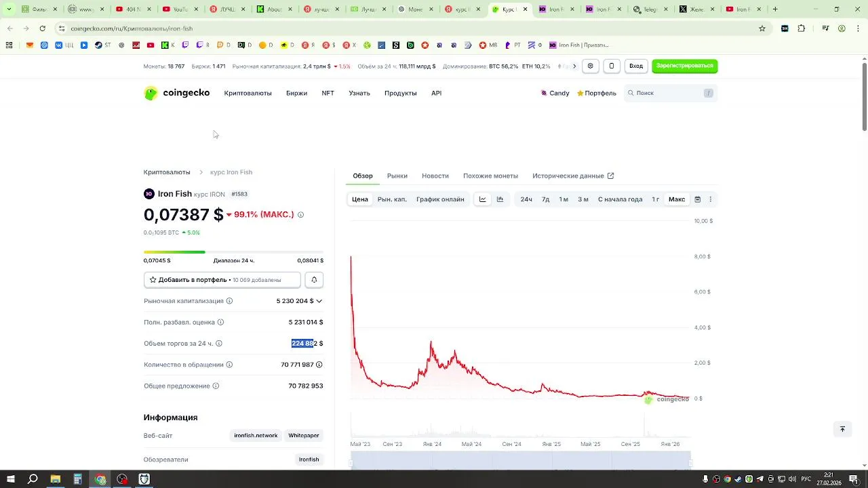
Task: Open Продукты navigation dropdown
Action: pyautogui.click(x=400, y=93)
